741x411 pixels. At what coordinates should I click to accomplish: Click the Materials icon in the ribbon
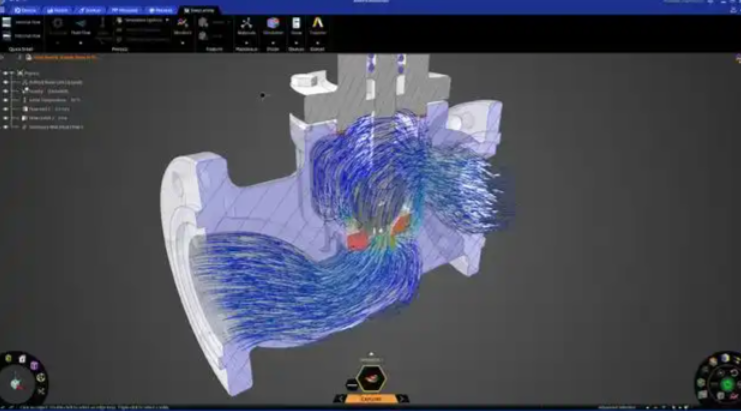(246, 24)
